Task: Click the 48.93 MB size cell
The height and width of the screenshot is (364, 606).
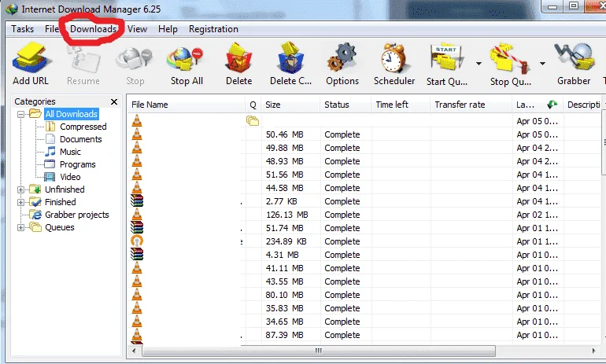Action: (x=284, y=161)
